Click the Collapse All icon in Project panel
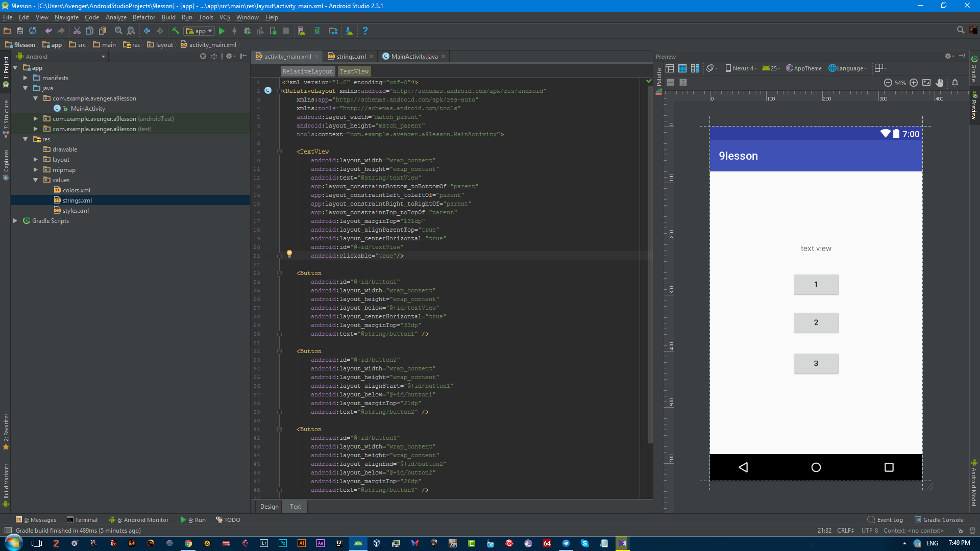This screenshot has width=980, height=551. tap(214, 57)
